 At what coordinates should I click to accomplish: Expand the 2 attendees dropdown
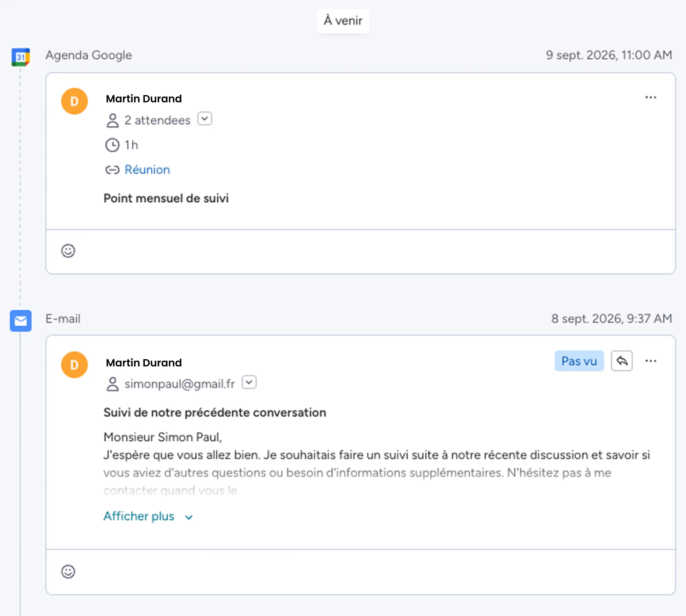pyautogui.click(x=205, y=119)
